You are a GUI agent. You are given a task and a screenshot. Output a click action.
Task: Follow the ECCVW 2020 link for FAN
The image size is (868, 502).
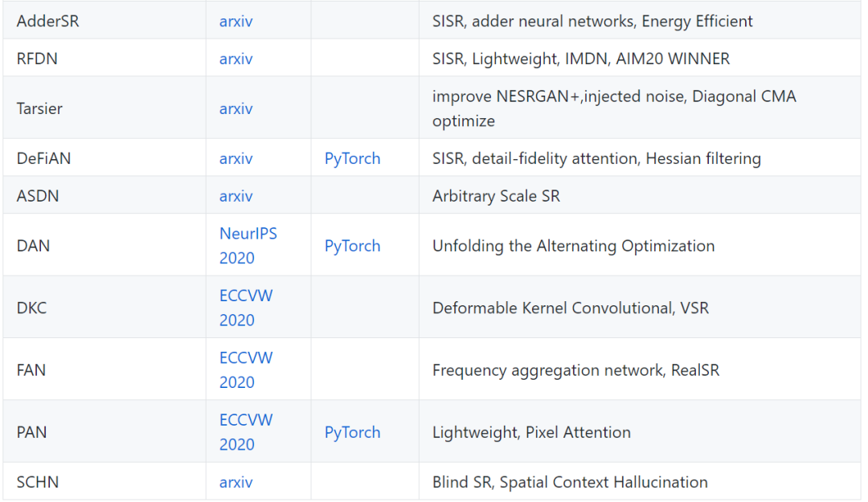tap(245, 369)
